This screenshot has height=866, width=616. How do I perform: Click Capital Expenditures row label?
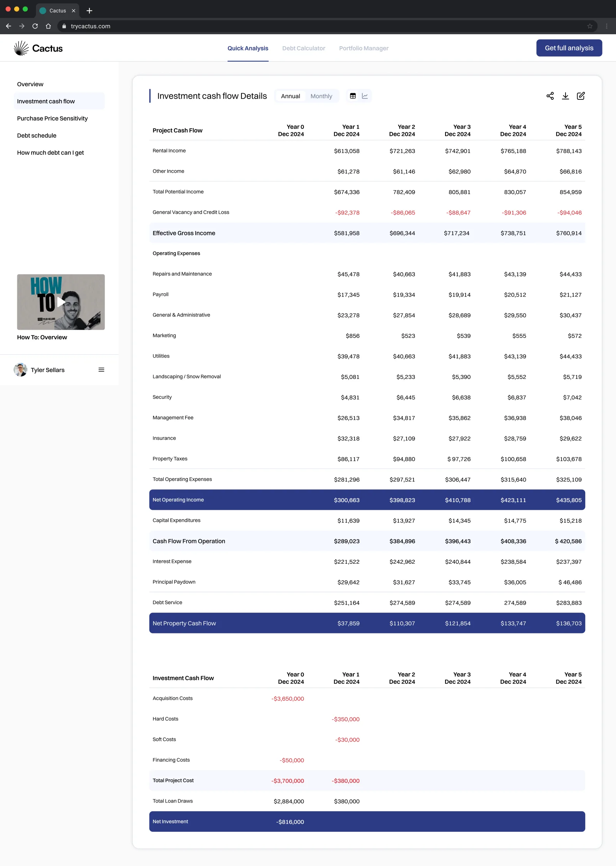point(176,520)
